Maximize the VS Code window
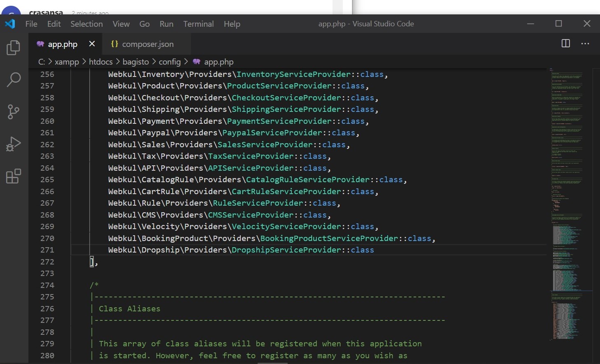 558,24
